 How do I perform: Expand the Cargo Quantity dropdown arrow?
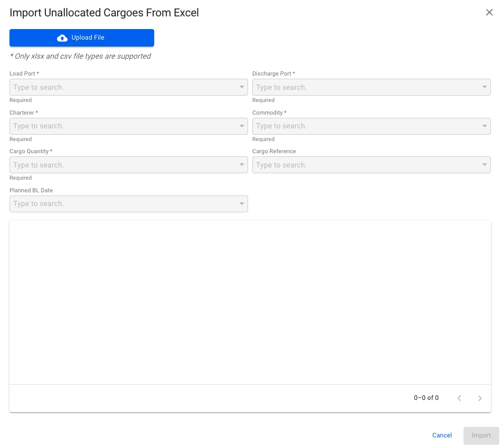tap(242, 165)
